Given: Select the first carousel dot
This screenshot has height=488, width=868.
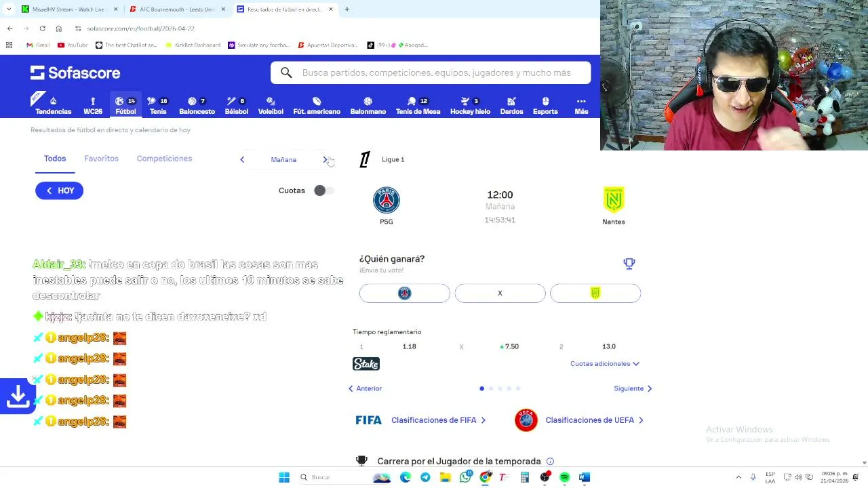Looking at the screenshot, I should pyautogui.click(x=482, y=388).
